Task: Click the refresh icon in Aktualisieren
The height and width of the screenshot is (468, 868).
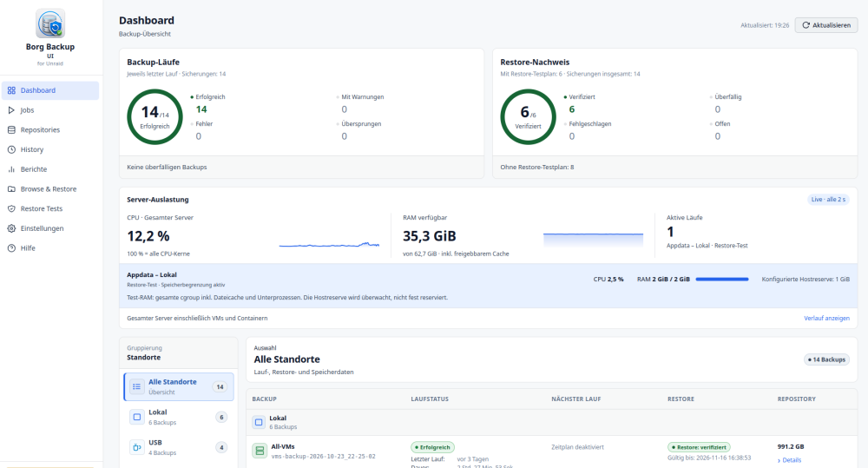Action: click(806, 25)
